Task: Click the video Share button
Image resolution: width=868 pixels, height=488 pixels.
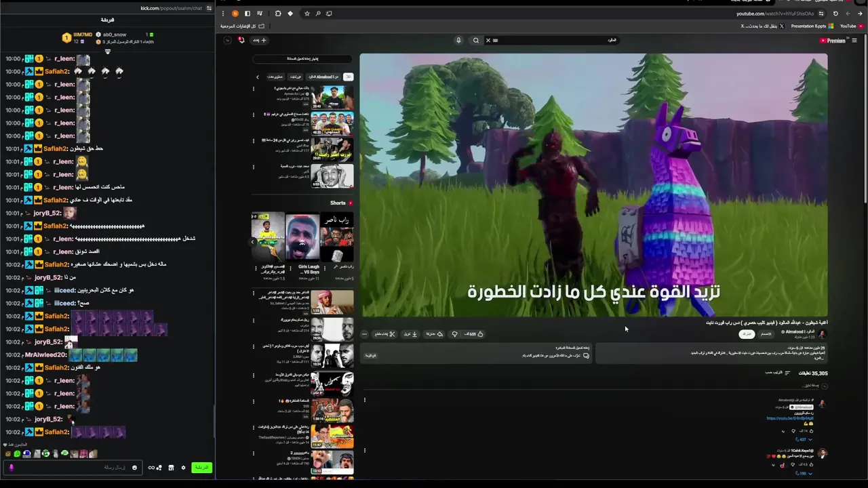Action: pos(434,334)
